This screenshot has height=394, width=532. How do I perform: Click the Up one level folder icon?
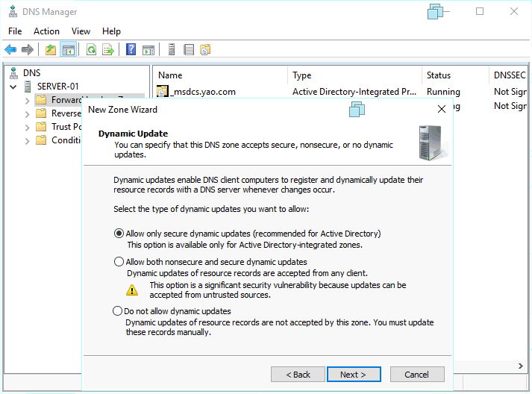[51, 50]
